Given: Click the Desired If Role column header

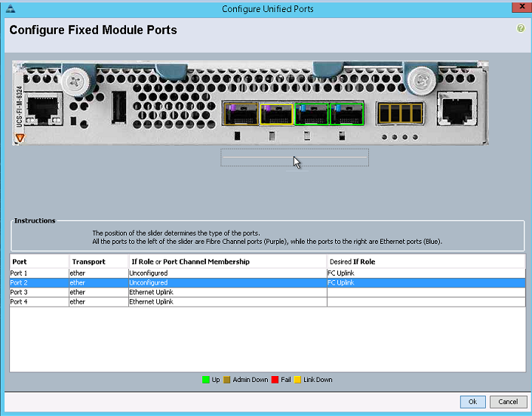Looking at the screenshot, I should 426,261.
